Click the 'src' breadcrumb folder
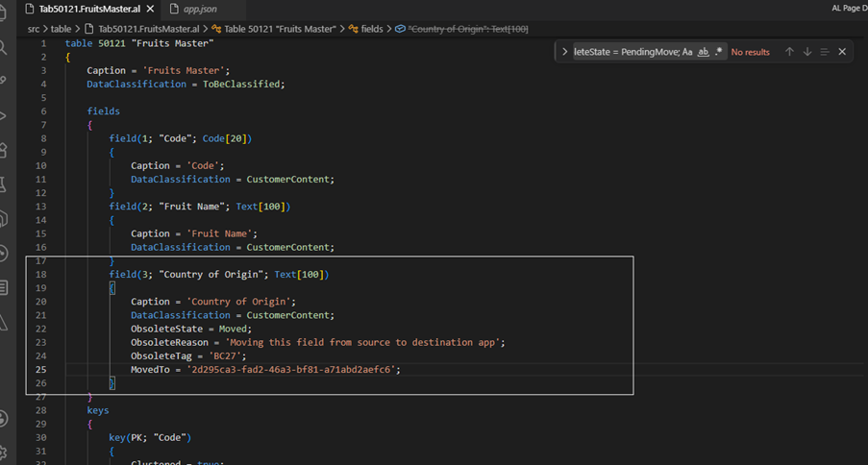Screen dimensions: 868x465 pyautogui.click(x=34, y=29)
